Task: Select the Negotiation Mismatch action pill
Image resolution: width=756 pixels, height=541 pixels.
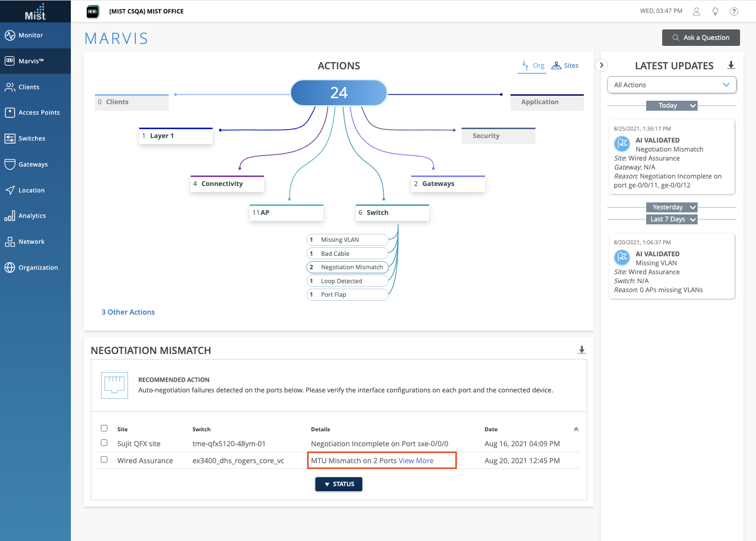Action: 347,267
